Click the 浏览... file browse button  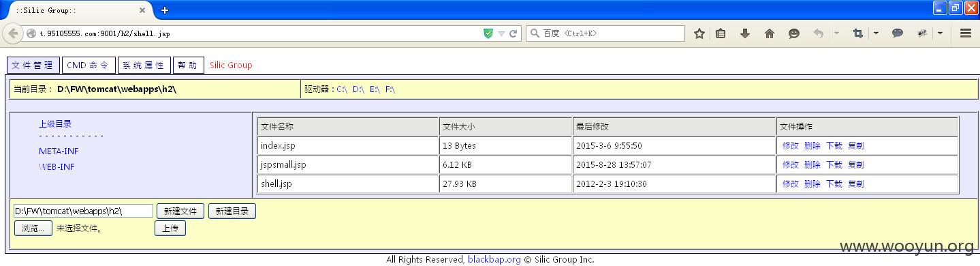(x=33, y=228)
